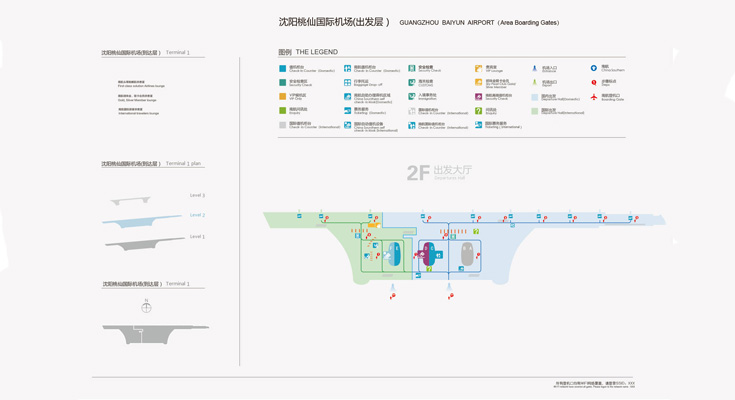The height and width of the screenshot is (400, 735).
Task: Click the red airplane Boarding Gate legend icon
Action: coord(593,97)
